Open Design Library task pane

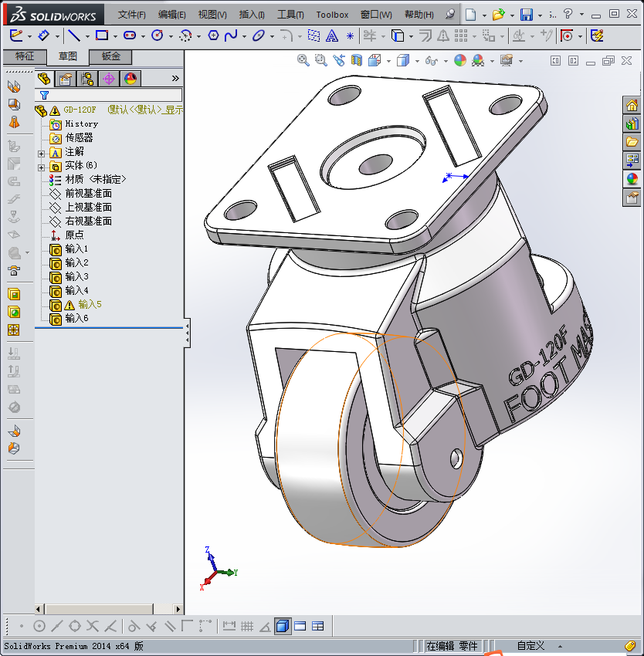coord(632,123)
